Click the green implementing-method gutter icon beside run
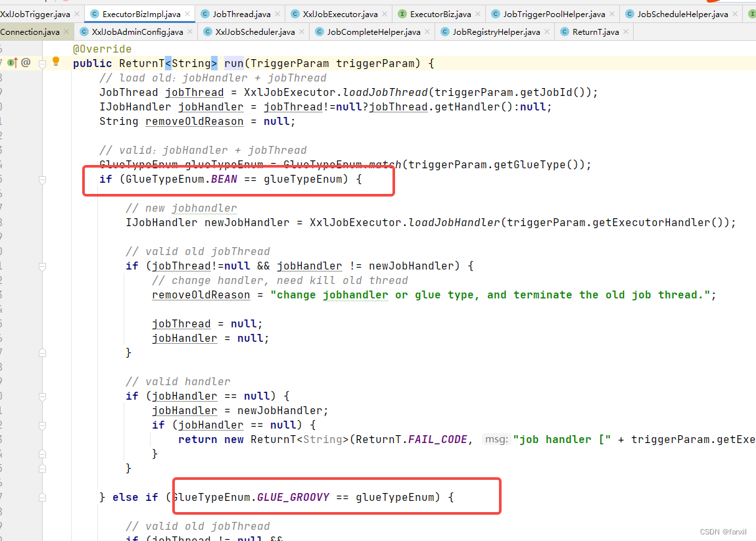The height and width of the screenshot is (541, 756). click(x=11, y=63)
